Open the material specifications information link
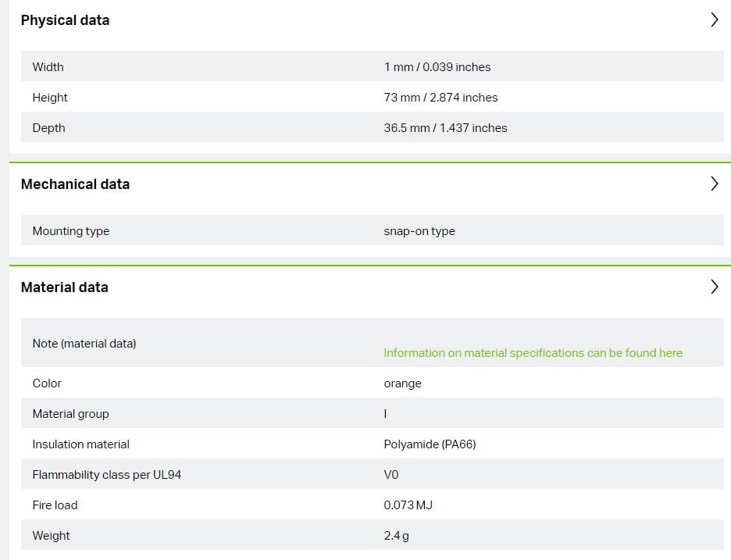 click(x=533, y=353)
